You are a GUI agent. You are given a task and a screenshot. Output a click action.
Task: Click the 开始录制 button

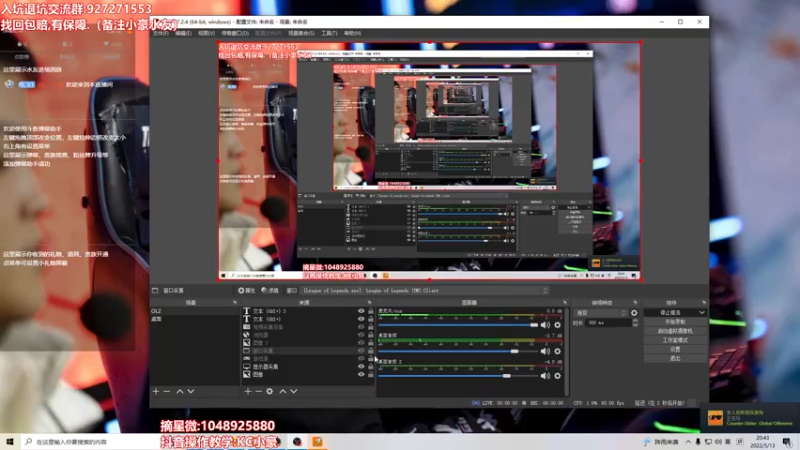click(675, 322)
